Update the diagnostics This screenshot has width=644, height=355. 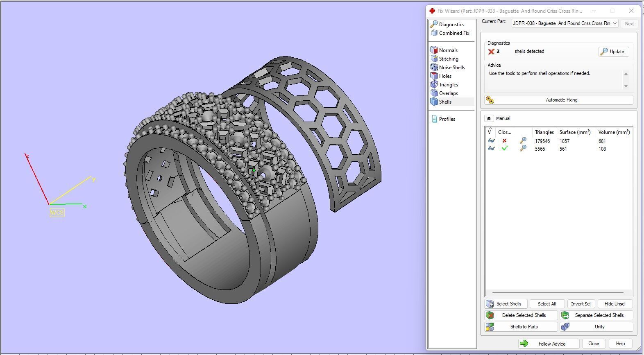(613, 52)
